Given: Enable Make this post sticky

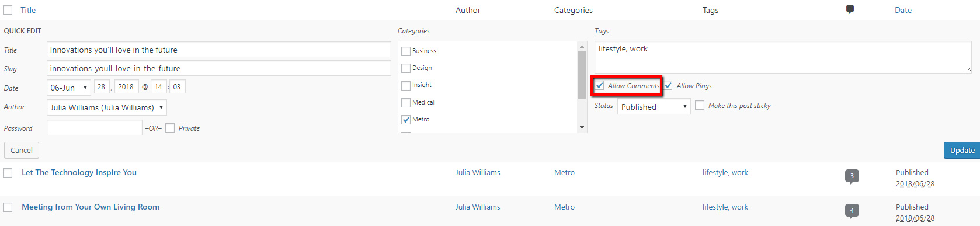Looking at the screenshot, I should pyautogui.click(x=700, y=106).
